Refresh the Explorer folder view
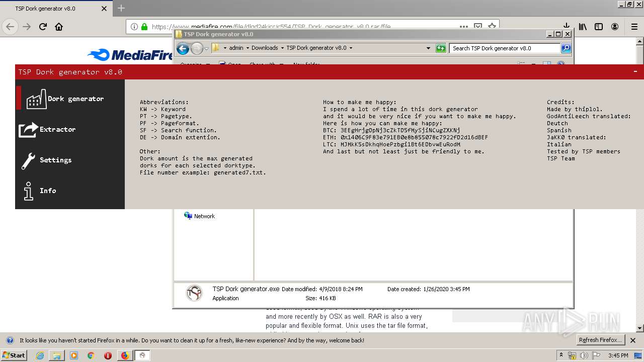644x362 pixels. [441, 48]
